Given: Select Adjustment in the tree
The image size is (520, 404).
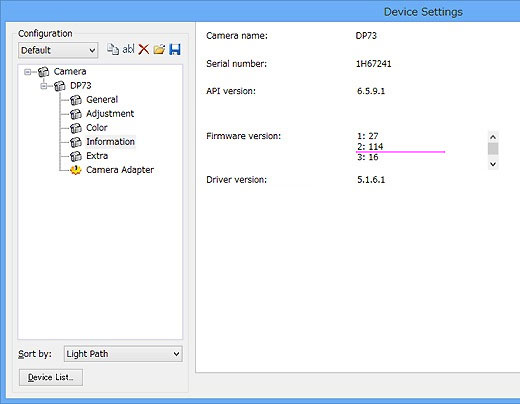Looking at the screenshot, I should coord(110,114).
